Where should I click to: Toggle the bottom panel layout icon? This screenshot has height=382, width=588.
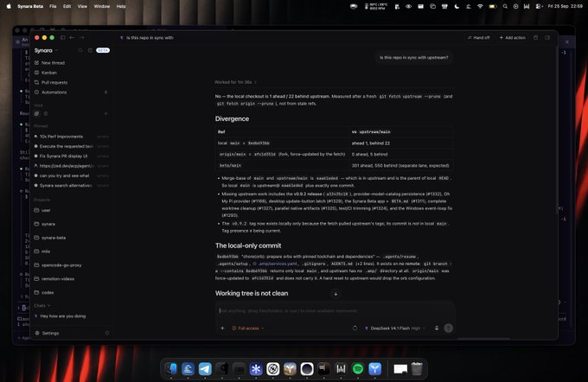tap(535, 37)
